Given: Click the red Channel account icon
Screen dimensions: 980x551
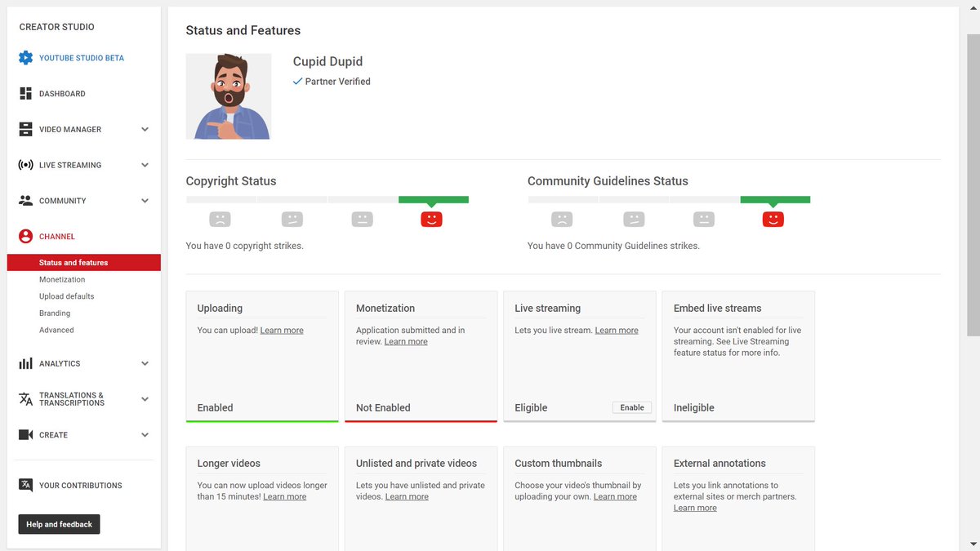Looking at the screenshot, I should [x=25, y=236].
